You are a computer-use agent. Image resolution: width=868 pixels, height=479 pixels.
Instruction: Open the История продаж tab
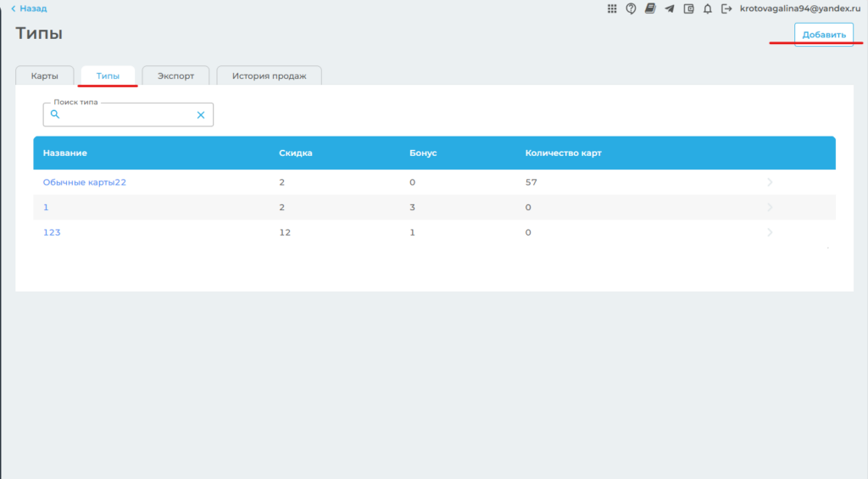[x=269, y=76]
